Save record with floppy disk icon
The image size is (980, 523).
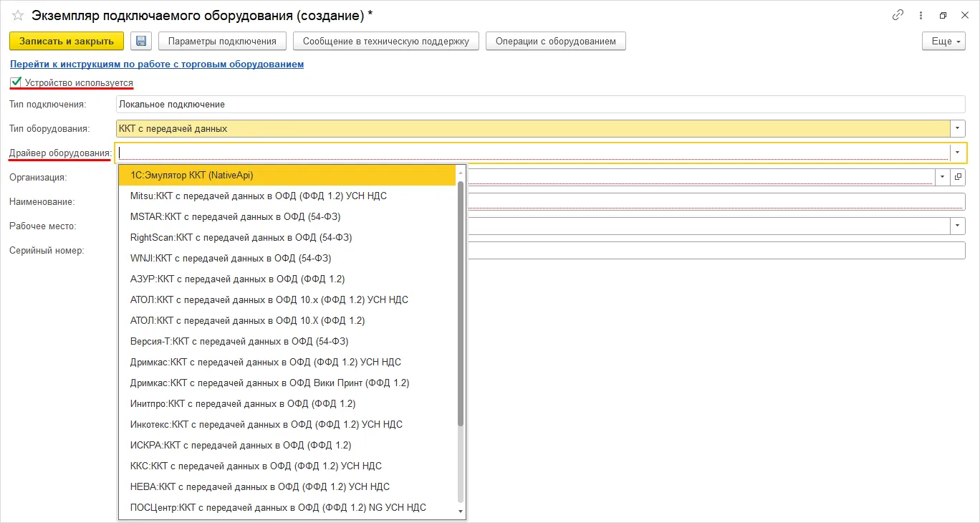point(141,41)
